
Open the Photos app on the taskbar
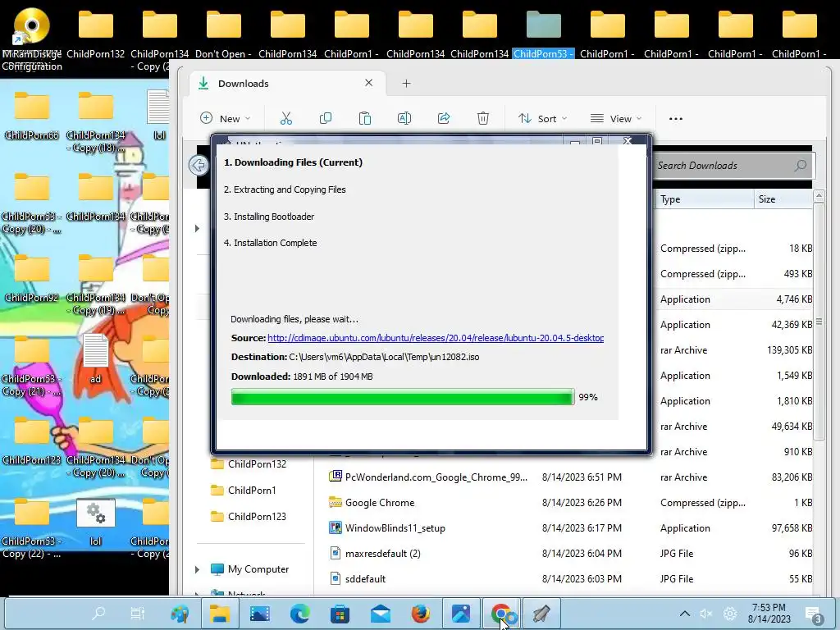[461, 613]
